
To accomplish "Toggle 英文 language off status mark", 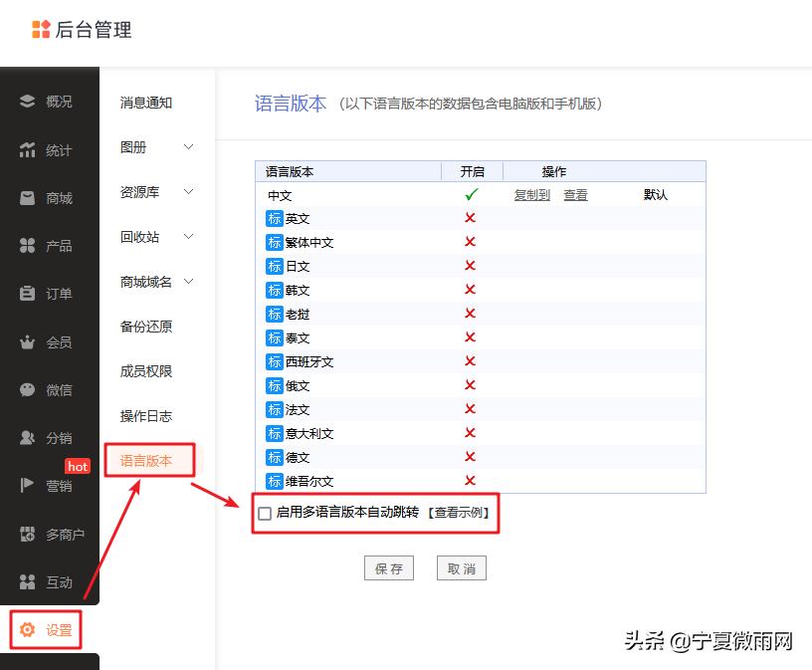I will [469, 218].
